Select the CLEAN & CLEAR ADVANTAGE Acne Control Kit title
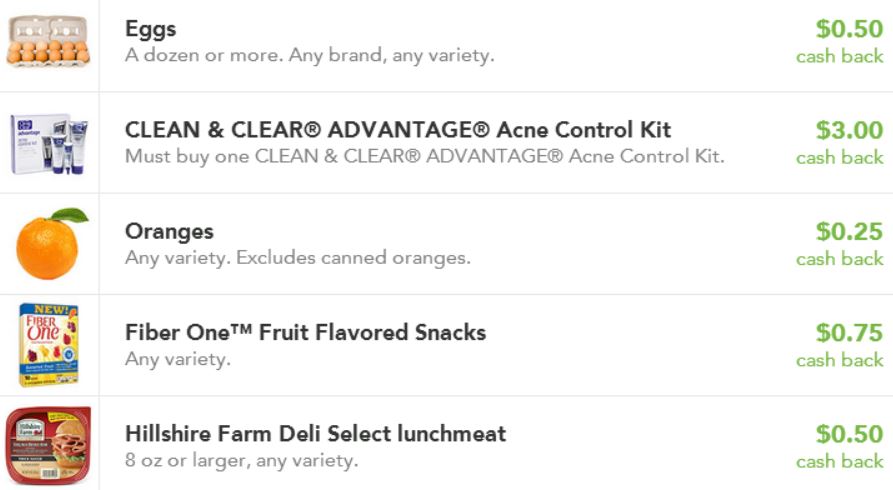The height and width of the screenshot is (490, 893). tap(397, 130)
